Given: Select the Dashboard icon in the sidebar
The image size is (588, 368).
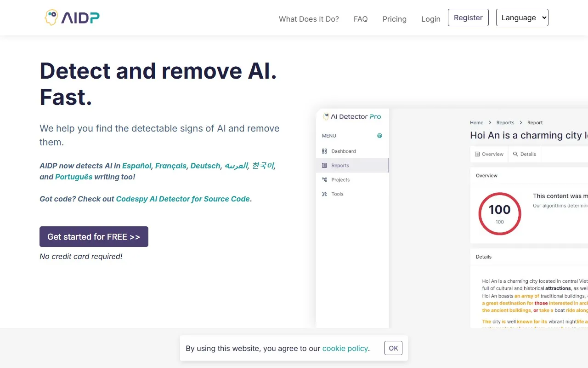Looking at the screenshot, I should click(x=325, y=151).
